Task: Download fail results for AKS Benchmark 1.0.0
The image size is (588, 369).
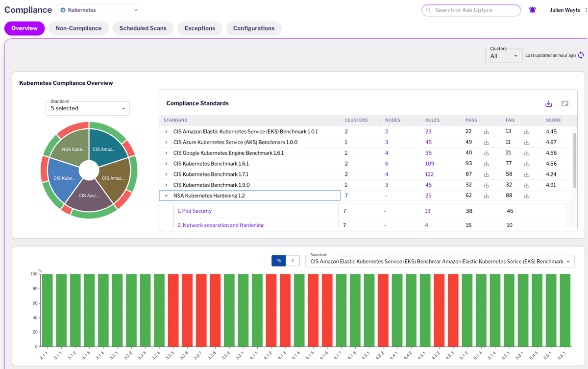Action: tap(527, 143)
